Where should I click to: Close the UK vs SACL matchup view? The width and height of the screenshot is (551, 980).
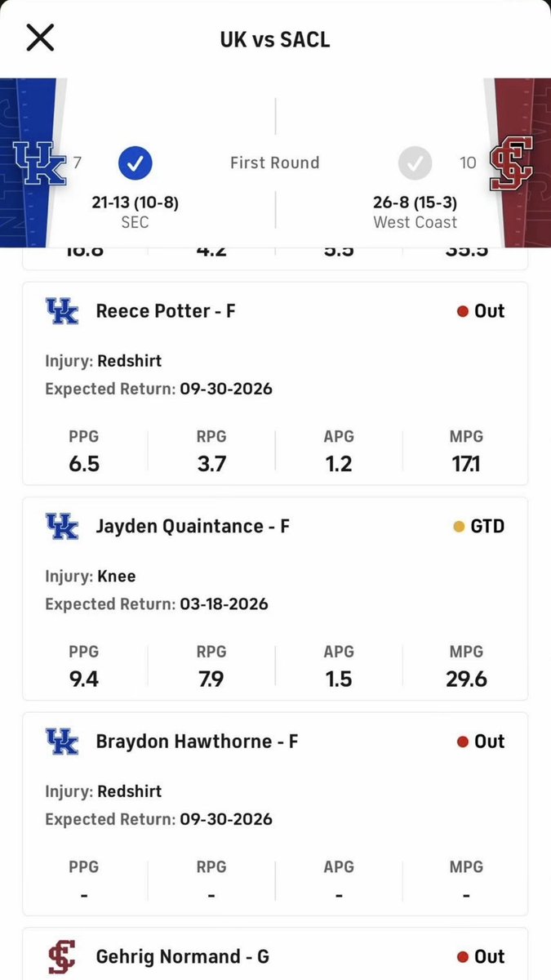(40, 38)
